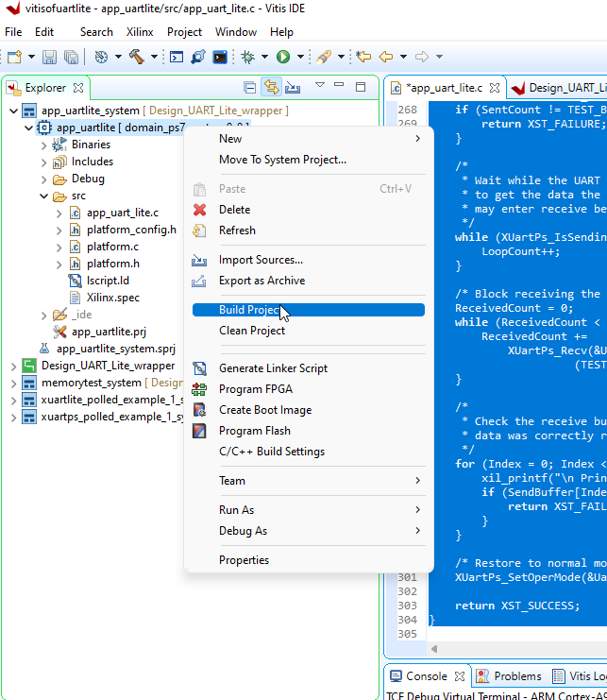This screenshot has width=607, height=700.
Task: Select app_uart_lite.c in Explorer tree
Action: [x=122, y=213]
